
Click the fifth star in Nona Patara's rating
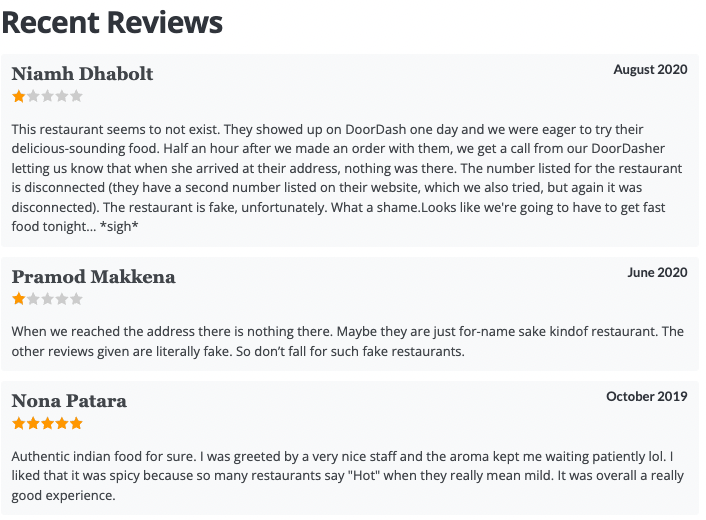(x=76, y=424)
